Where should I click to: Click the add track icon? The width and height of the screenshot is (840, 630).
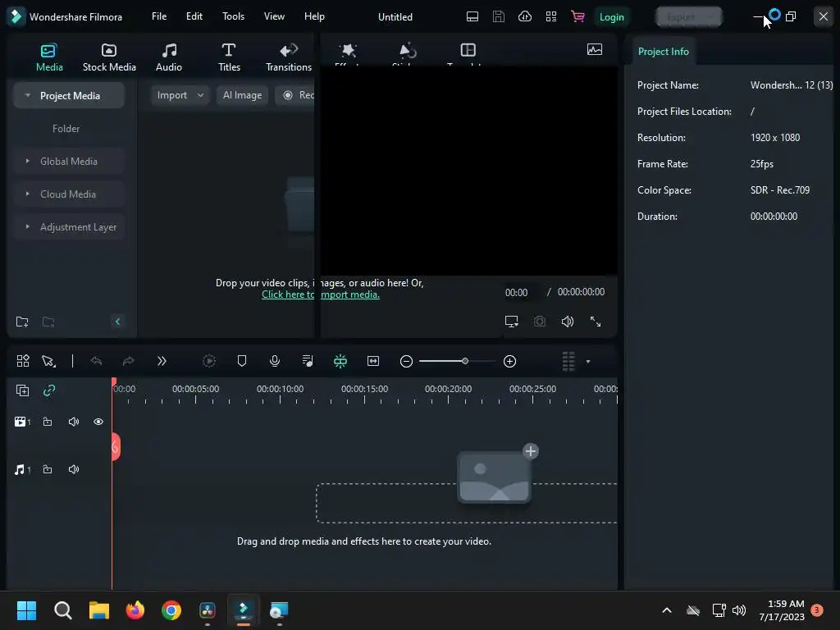(x=22, y=390)
